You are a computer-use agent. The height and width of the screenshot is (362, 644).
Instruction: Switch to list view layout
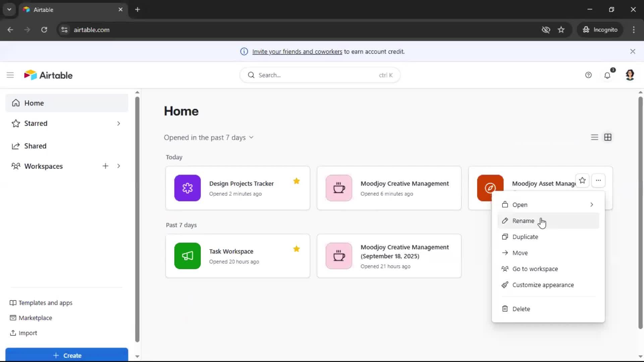(x=594, y=137)
